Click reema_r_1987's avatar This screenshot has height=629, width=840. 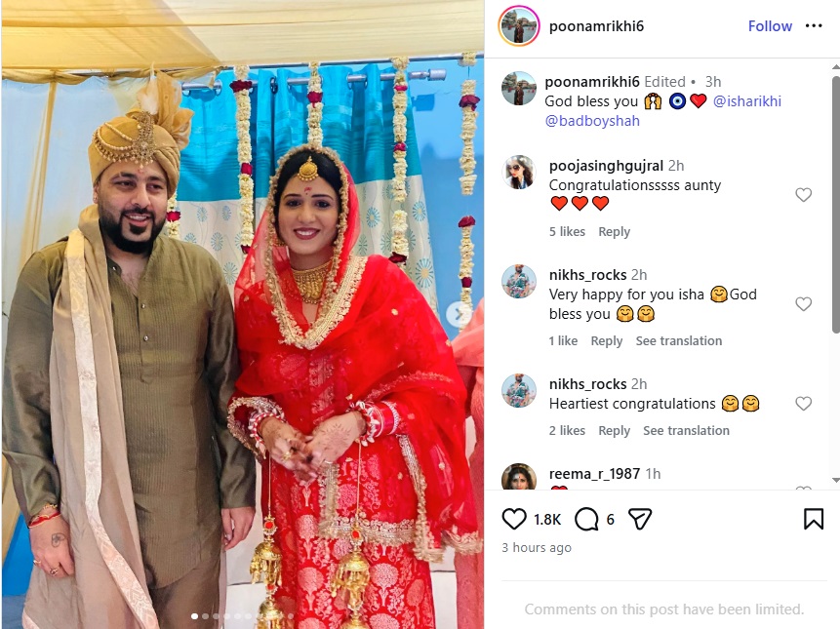click(x=519, y=477)
